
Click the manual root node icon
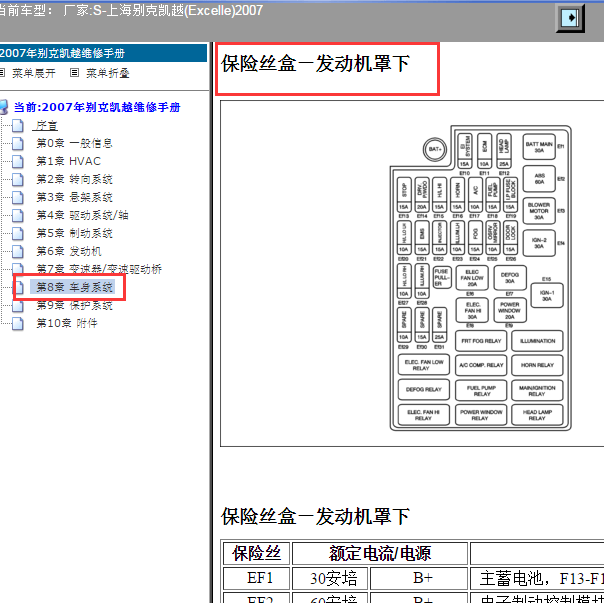[x=4, y=107]
